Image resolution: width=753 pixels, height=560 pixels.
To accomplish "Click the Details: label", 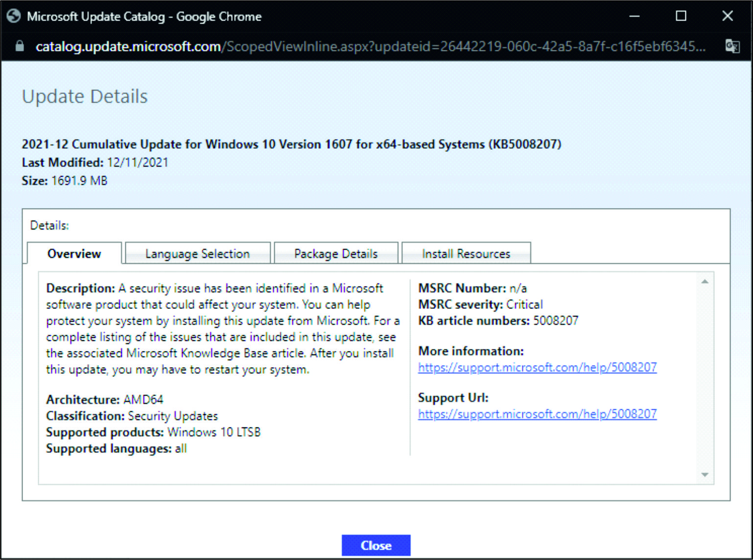I will click(x=49, y=225).
